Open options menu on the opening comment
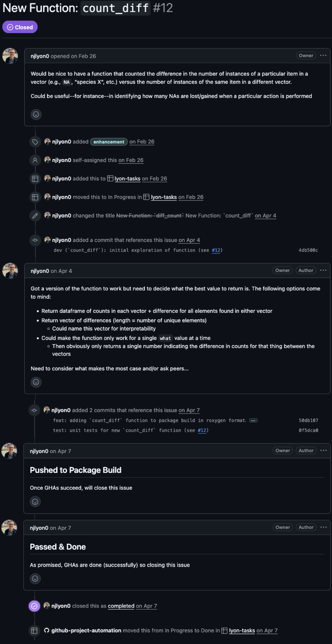The height and width of the screenshot is (644, 332). 323,55
